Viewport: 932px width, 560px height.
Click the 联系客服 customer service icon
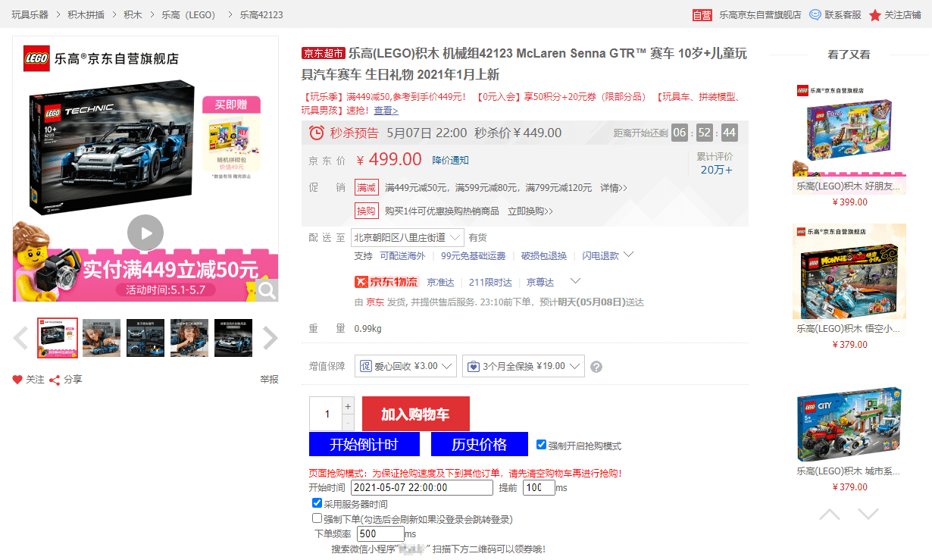[x=815, y=14]
